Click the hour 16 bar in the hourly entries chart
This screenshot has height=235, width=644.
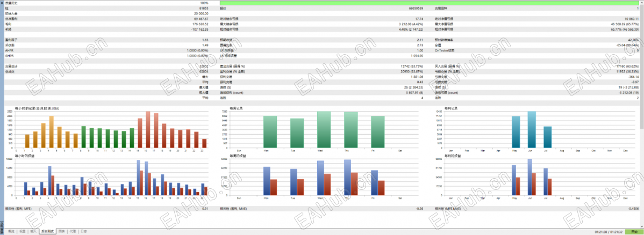pyautogui.click(x=148, y=130)
